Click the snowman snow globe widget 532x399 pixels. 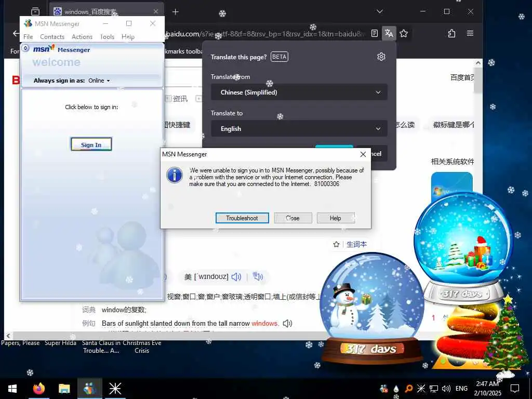tap(372, 307)
